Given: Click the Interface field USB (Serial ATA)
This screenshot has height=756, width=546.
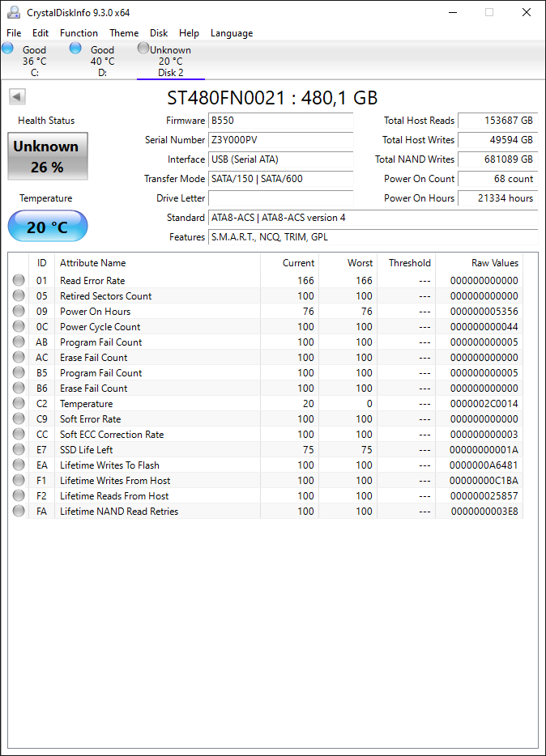Looking at the screenshot, I should coord(281,159).
